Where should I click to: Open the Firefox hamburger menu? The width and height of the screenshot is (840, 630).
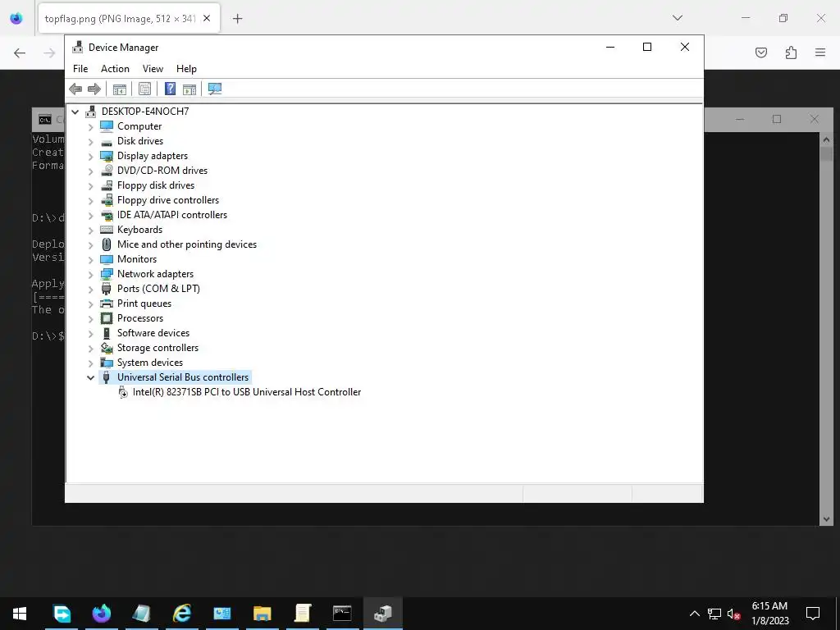point(820,52)
